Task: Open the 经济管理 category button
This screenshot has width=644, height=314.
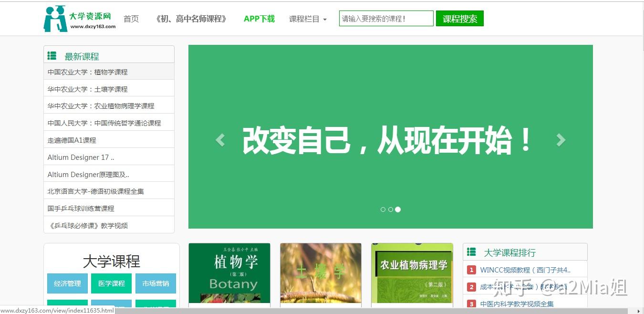Action: 67,283
